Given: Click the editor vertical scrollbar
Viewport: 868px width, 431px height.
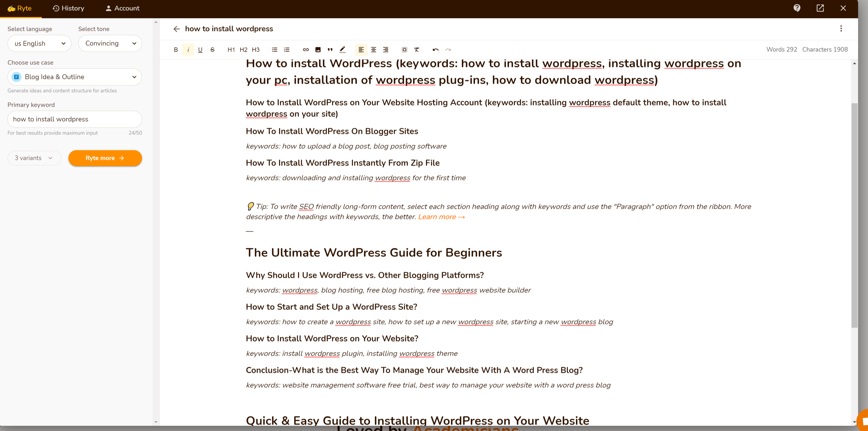Looking at the screenshot, I should point(854,216).
